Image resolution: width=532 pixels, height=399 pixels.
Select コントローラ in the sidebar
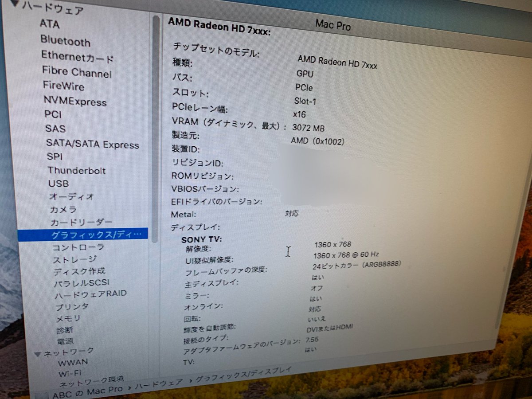(x=78, y=247)
